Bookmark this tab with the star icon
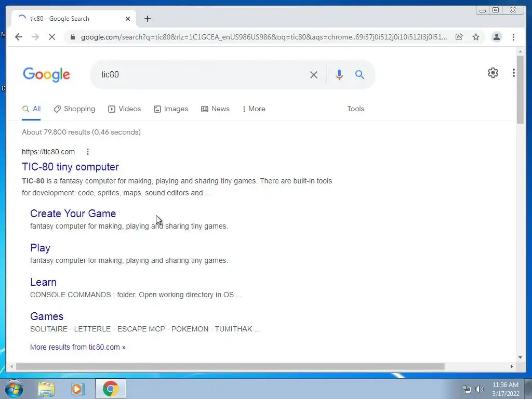Screen dimensions: 532x399 click(x=476, y=37)
